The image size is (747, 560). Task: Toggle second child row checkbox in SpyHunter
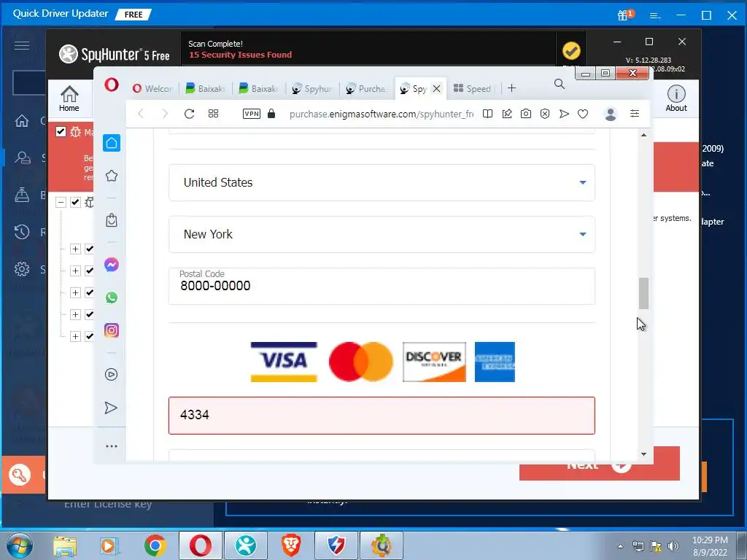89,271
